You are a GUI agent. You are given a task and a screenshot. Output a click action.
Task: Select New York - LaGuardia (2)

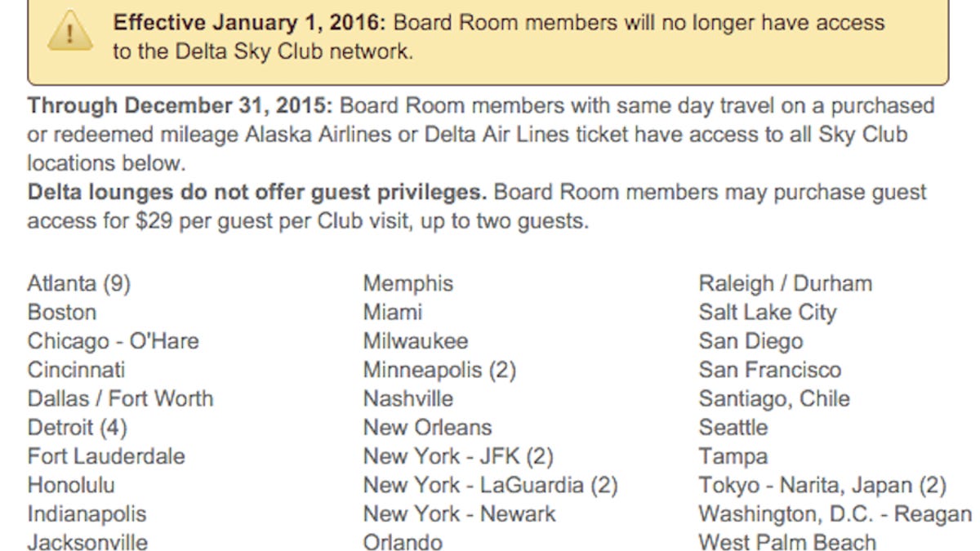tap(490, 486)
